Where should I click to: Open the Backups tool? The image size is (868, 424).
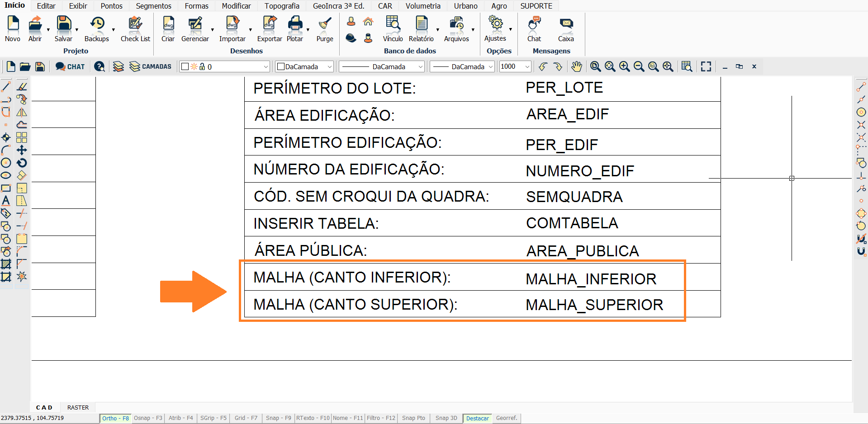pos(97,29)
